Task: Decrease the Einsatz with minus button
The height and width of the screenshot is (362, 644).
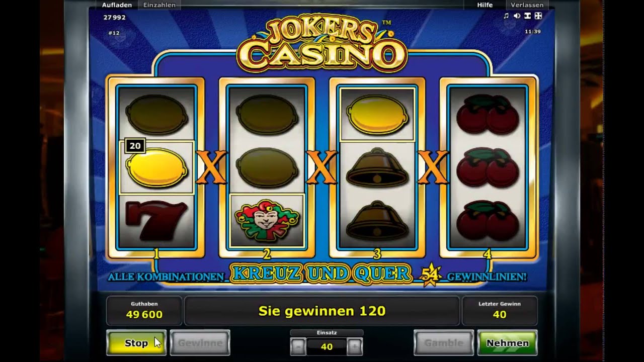Action: (298, 346)
